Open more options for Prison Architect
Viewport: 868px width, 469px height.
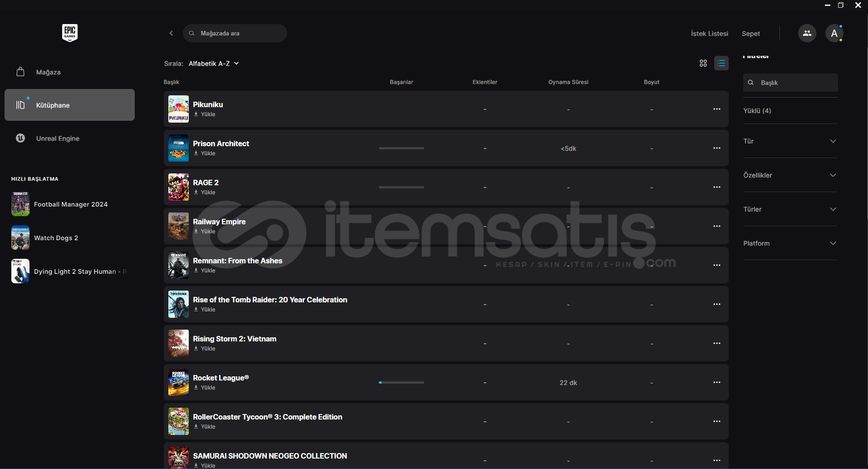(717, 148)
